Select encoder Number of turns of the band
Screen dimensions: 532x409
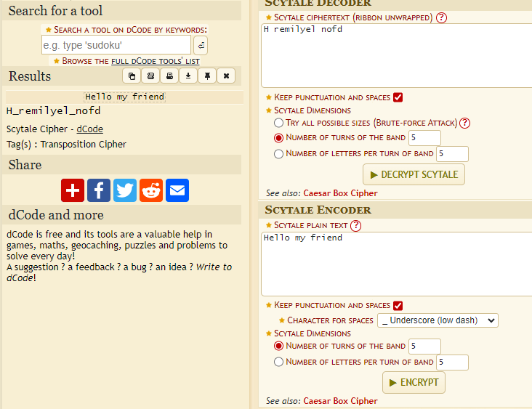(x=278, y=346)
